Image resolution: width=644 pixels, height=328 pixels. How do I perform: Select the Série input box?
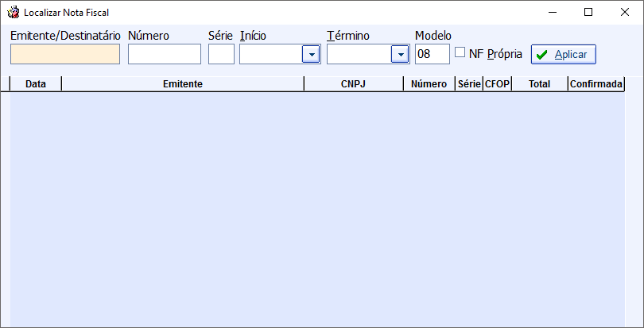coord(221,54)
